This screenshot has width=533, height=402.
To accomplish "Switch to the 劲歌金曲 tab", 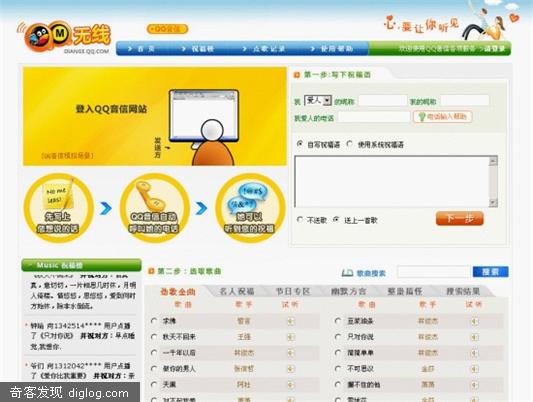I will (178, 292).
